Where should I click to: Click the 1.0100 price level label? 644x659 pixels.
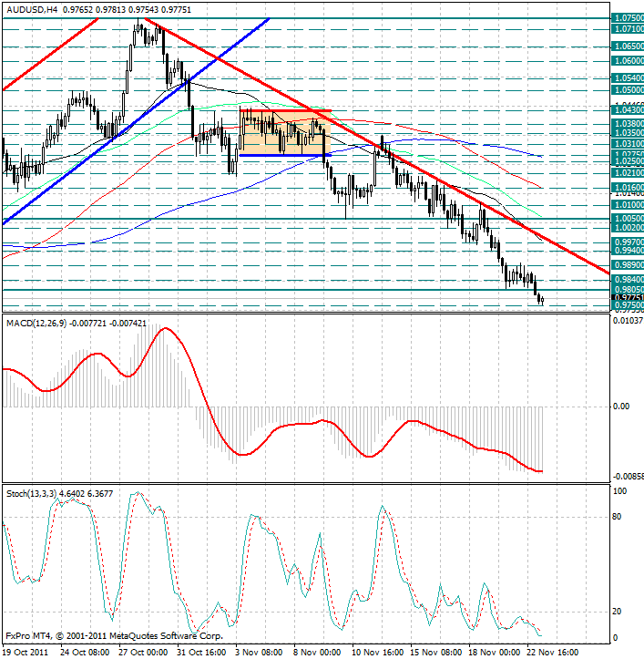tap(628, 205)
